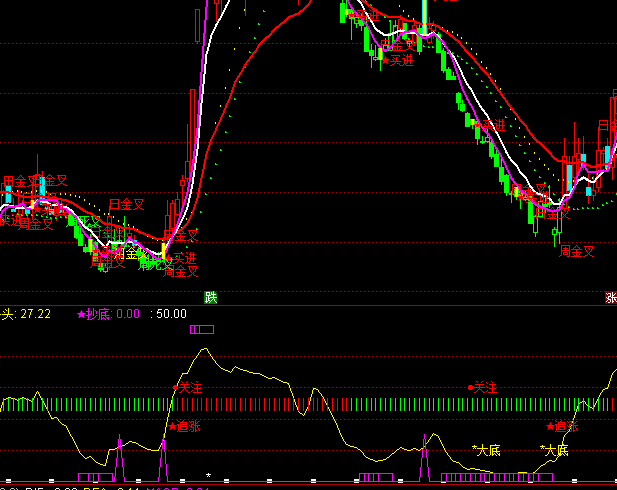This screenshot has width=617, height=490.
Task: Select the small magenta box above the yellow peak
Action: tap(202, 328)
